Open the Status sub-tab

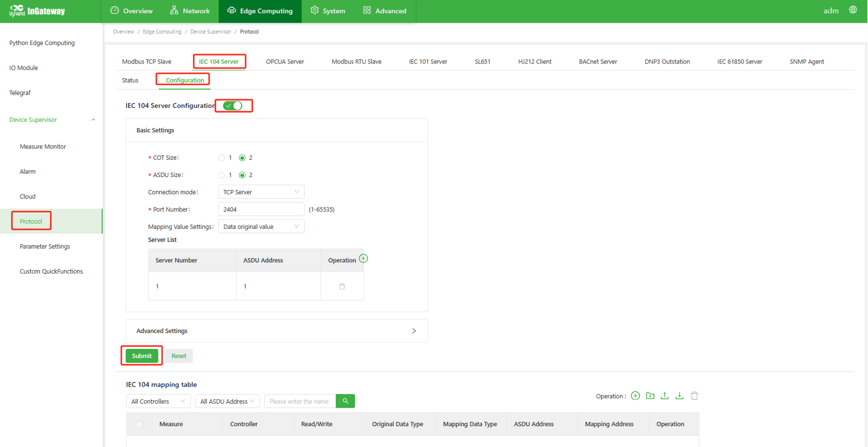[x=130, y=80]
